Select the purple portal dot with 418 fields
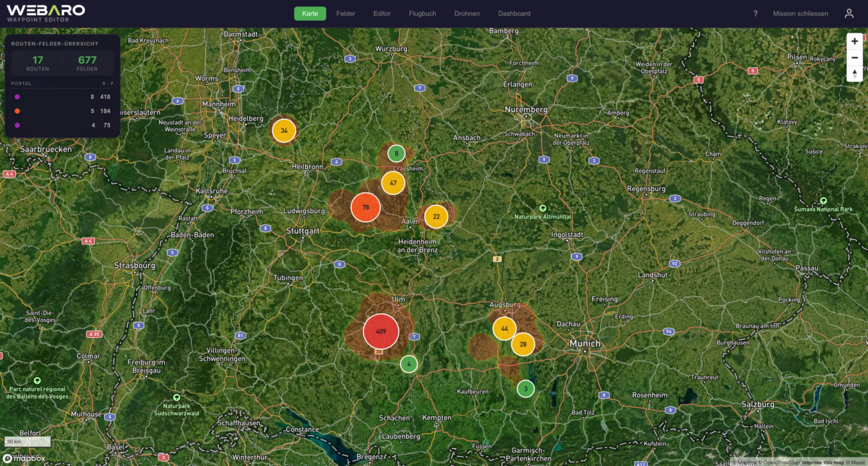 [x=17, y=97]
